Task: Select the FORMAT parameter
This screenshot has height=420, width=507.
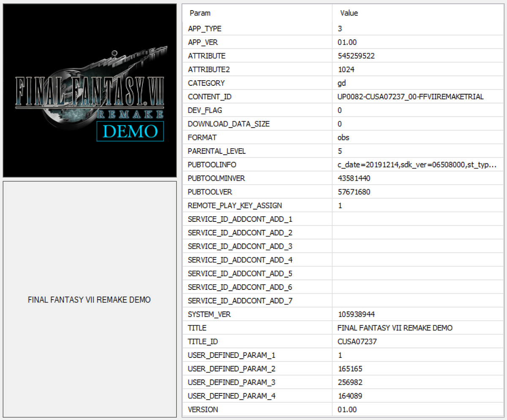Action: click(x=202, y=137)
